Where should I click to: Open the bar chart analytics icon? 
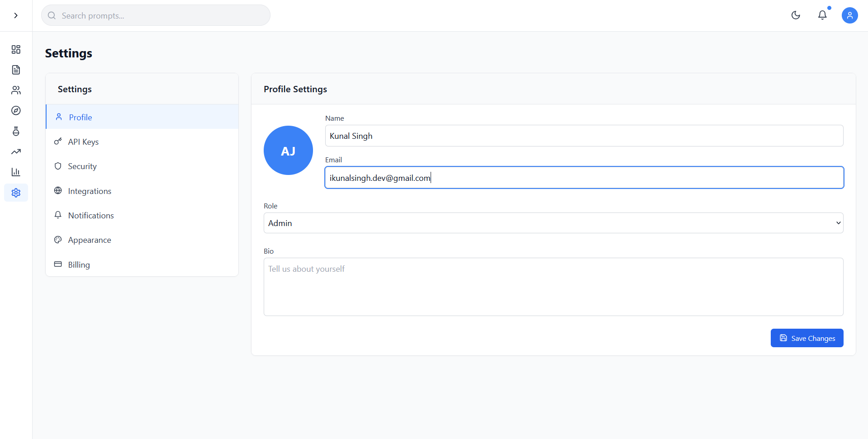(x=16, y=172)
